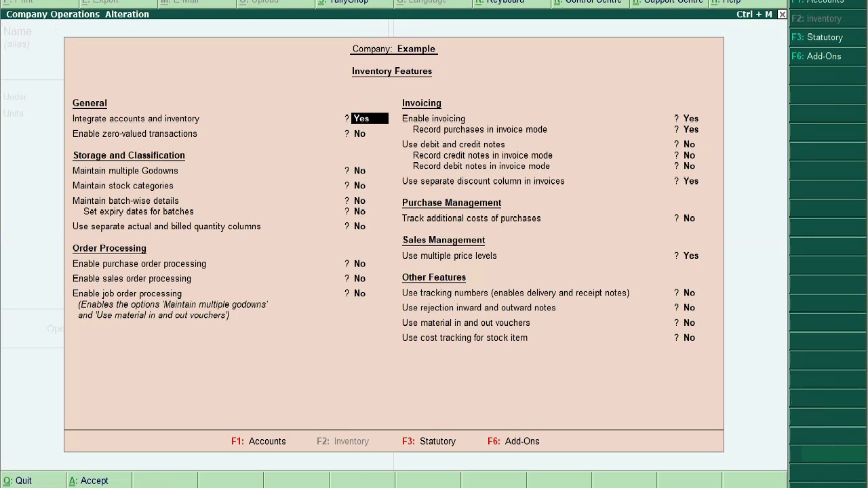Click the 'Storage and Classification' section heading
Image resolution: width=868 pixels, height=488 pixels.
click(129, 155)
